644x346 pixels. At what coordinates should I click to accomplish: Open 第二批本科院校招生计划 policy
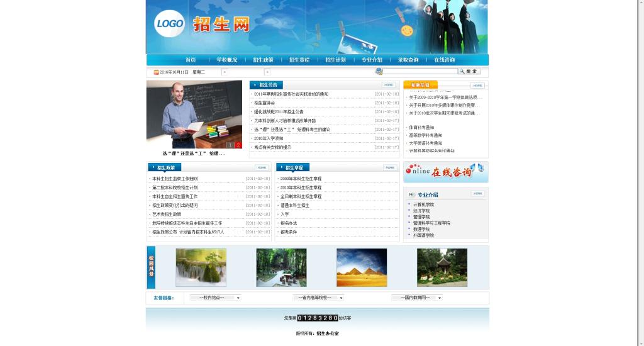[x=175, y=188]
